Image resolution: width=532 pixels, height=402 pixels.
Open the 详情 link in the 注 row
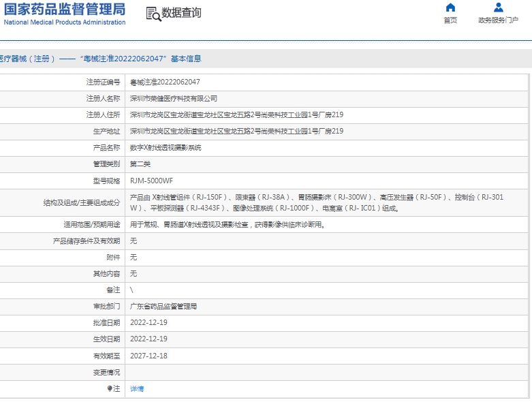coord(137,389)
